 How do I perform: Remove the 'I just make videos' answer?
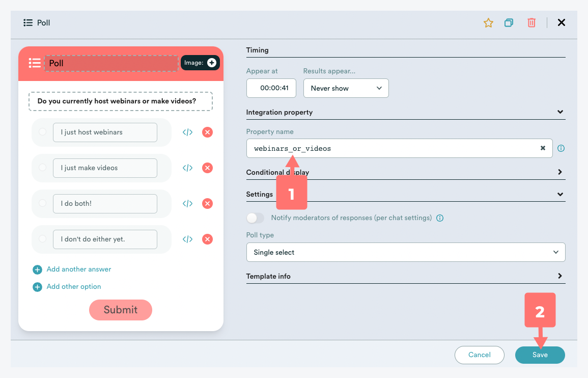point(207,168)
